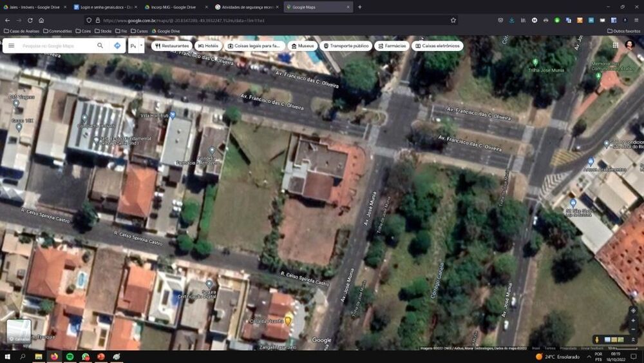Click the magnifier search icon in Maps

[100, 46]
